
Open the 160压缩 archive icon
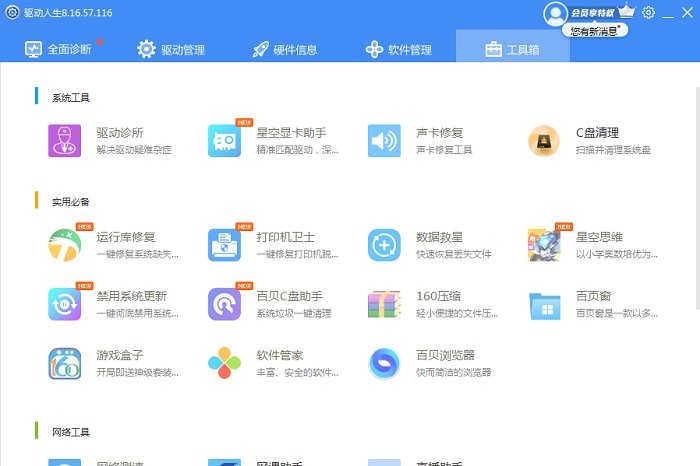(384, 304)
